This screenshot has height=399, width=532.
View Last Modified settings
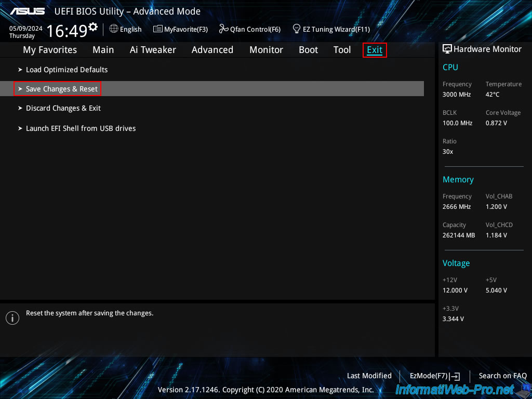pyautogui.click(x=369, y=376)
